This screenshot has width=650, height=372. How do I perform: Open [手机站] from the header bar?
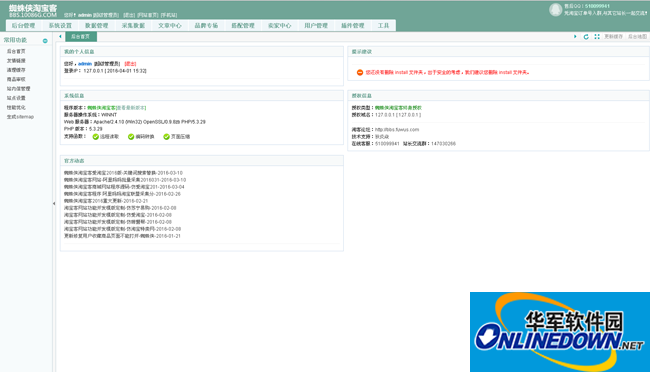pyautogui.click(x=169, y=15)
